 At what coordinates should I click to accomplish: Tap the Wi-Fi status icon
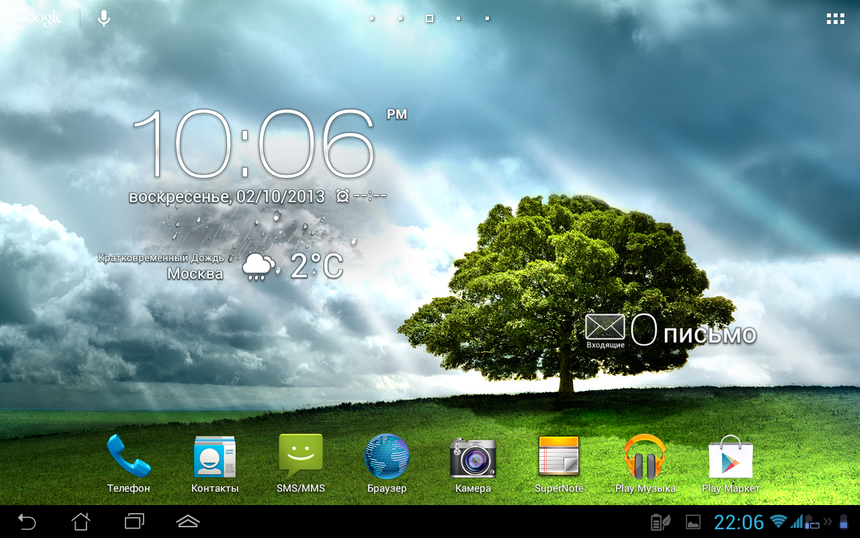[778, 521]
